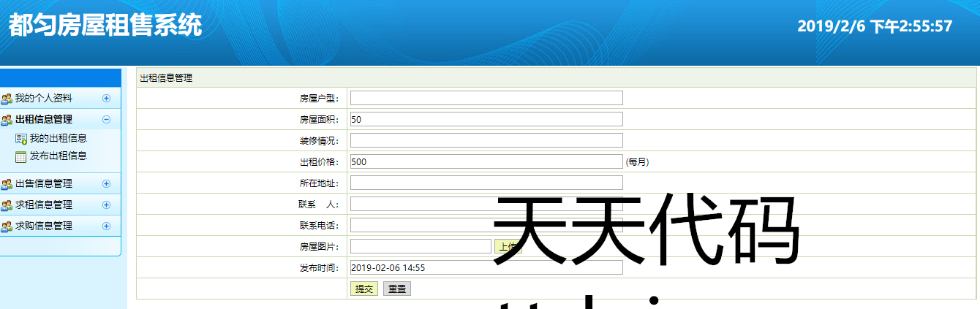Click the 出租价格 field containing 500

coord(486,162)
